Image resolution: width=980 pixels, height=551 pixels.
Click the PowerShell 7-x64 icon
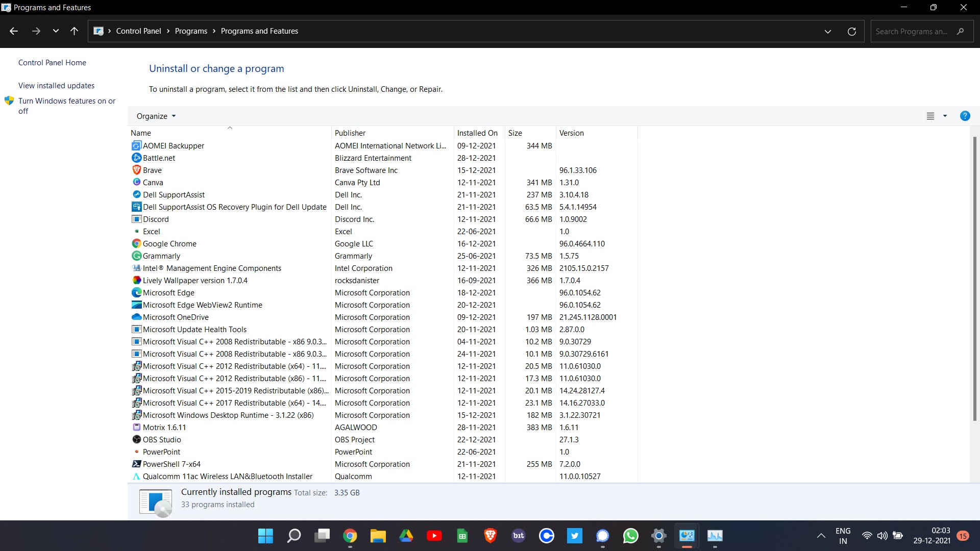136,464
